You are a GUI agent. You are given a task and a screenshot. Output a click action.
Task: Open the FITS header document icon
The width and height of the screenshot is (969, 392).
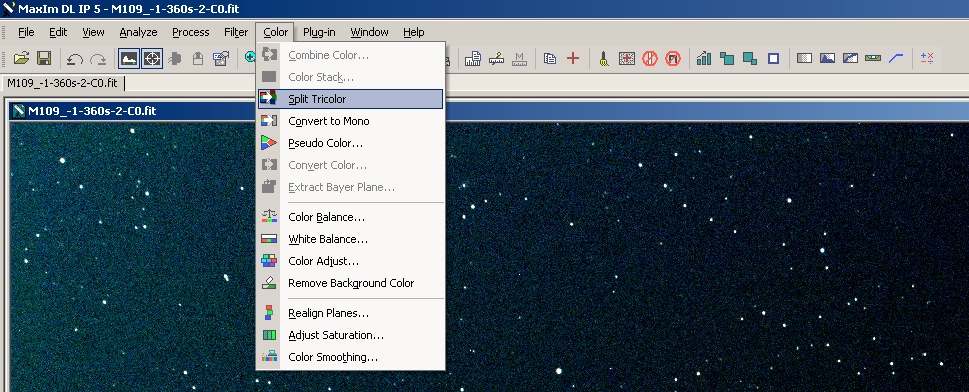point(473,58)
